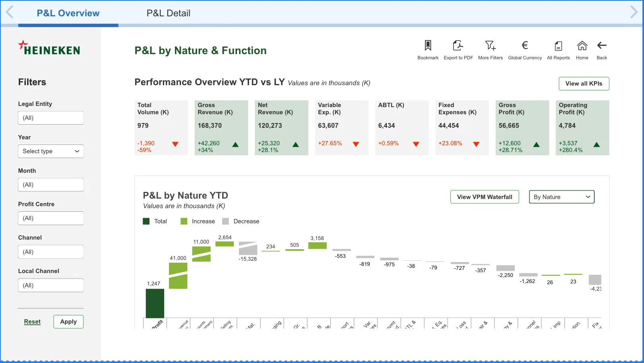Open More Filters funnel icon

point(490,45)
